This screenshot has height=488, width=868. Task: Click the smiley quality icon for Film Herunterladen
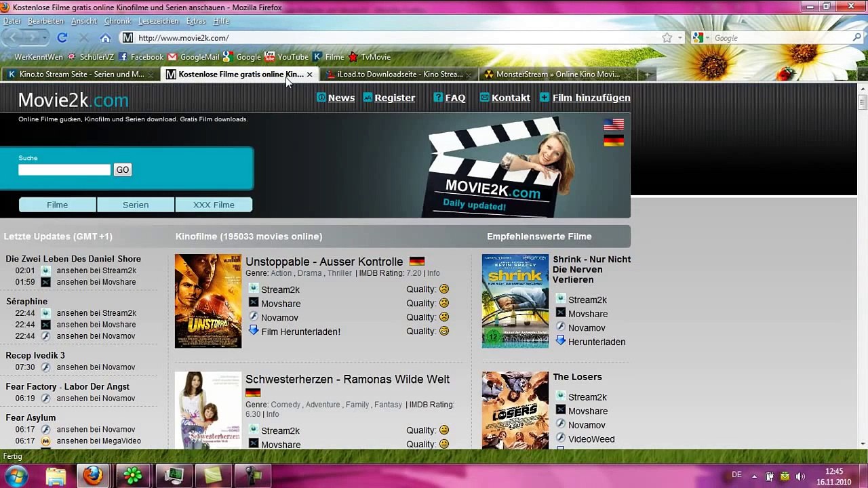click(x=444, y=331)
